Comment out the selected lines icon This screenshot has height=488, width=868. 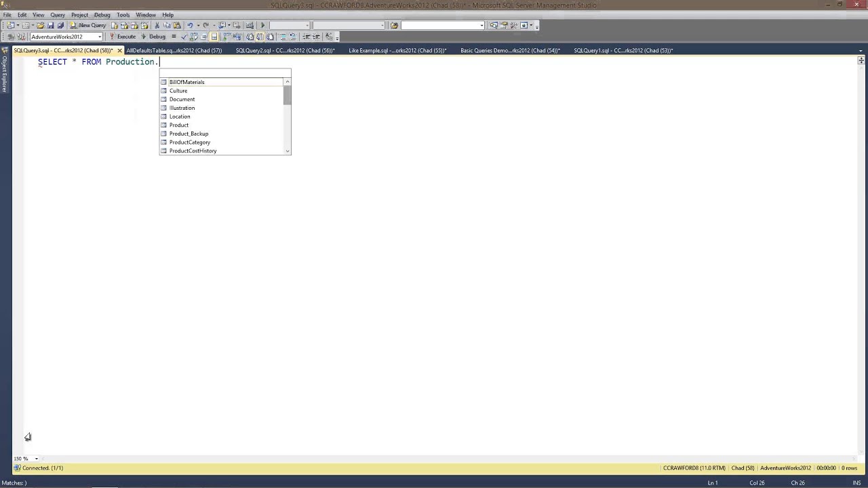click(284, 37)
